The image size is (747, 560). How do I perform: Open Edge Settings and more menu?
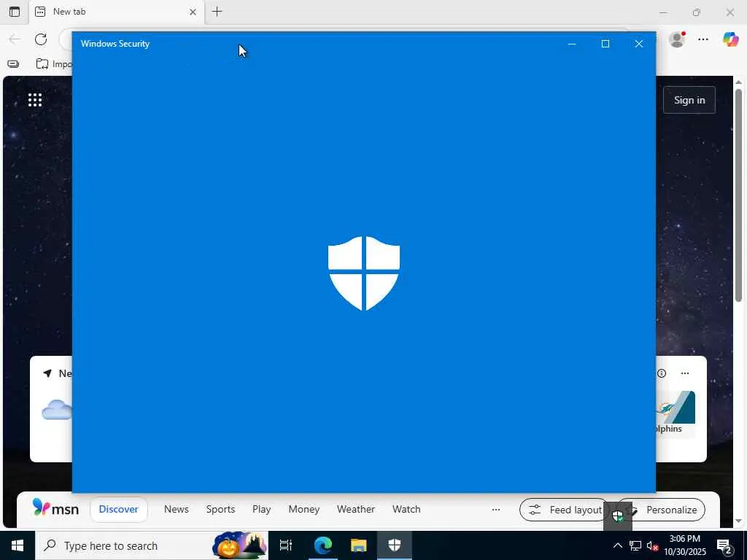point(703,39)
